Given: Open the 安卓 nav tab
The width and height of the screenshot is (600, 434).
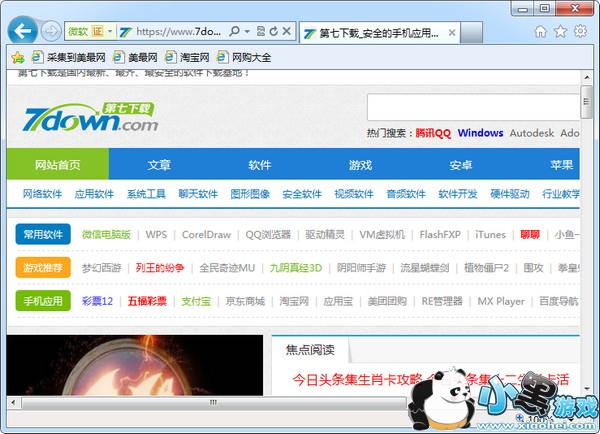Looking at the screenshot, I should tap(461, 165).
